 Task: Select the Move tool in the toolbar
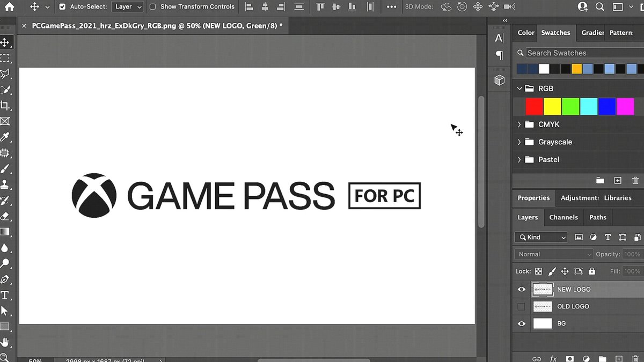pos(5,42)
